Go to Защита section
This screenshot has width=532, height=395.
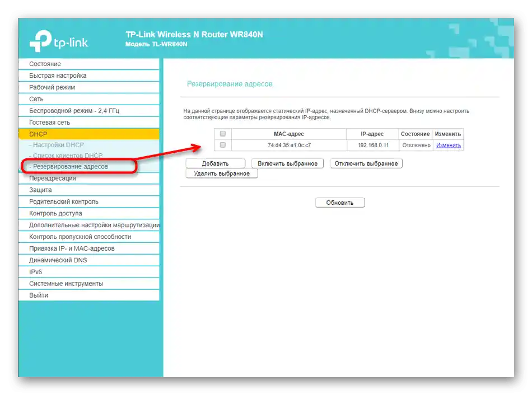(x=89, y=190)
